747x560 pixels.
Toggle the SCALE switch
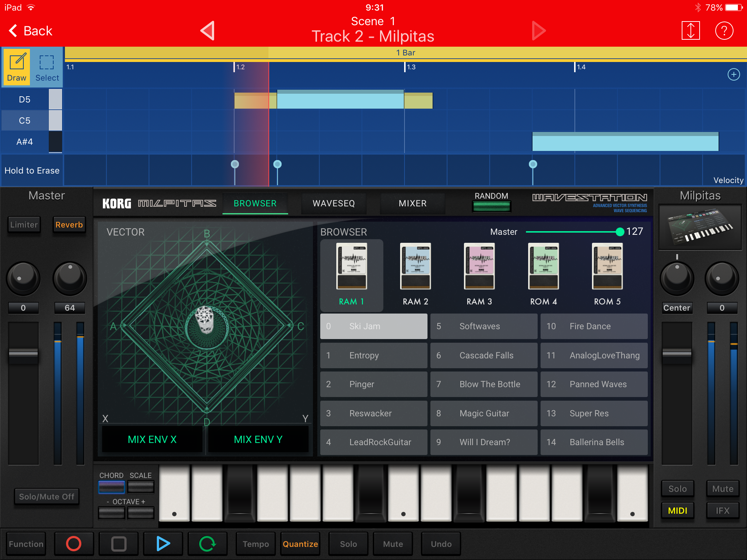tap(141, 487)
